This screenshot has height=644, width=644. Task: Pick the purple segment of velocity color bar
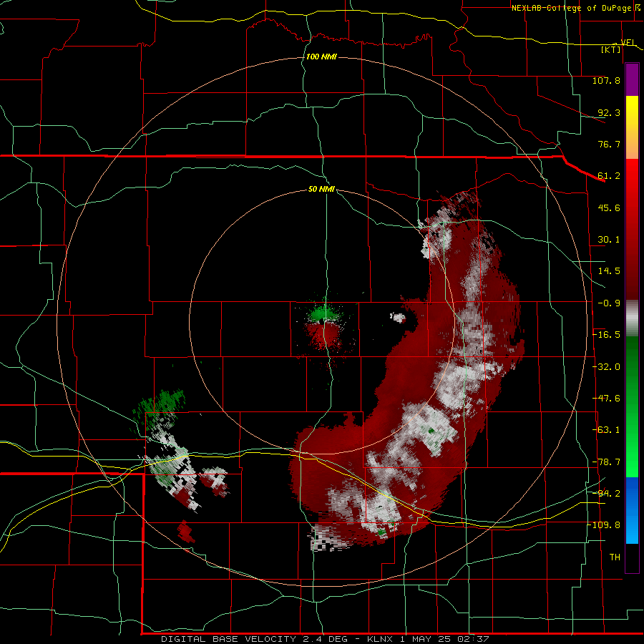coord(632,79)
